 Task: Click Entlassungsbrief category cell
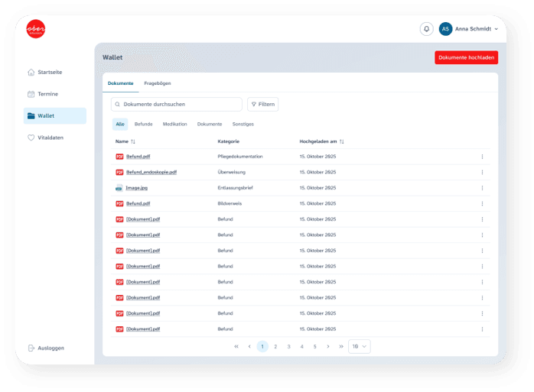[x=236, y=188]
